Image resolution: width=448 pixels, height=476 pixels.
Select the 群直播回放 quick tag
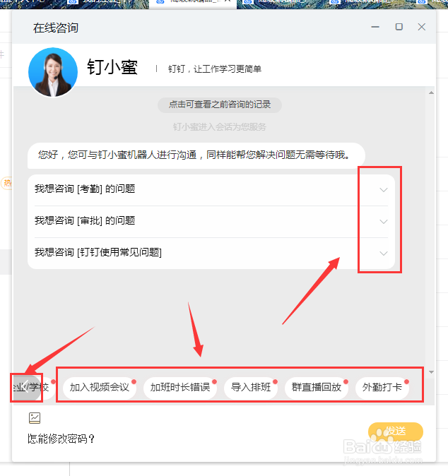click(317, 387)
